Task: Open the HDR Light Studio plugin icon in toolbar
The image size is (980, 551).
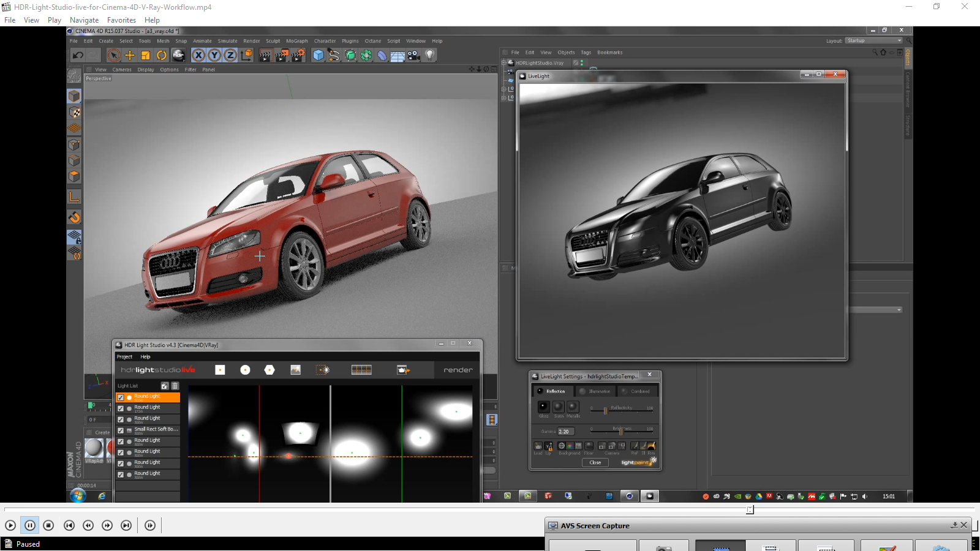Action: (x=178, y=55)
